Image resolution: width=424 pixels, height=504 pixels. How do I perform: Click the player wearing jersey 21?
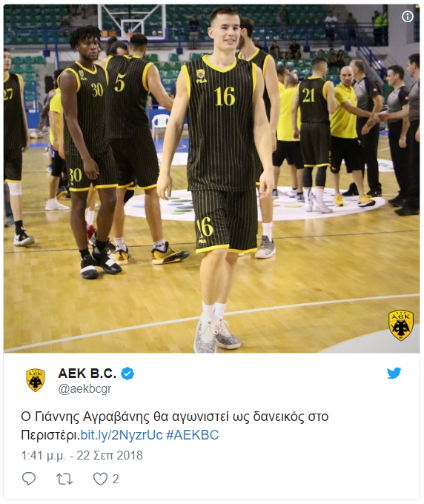(x=315, y=132)
